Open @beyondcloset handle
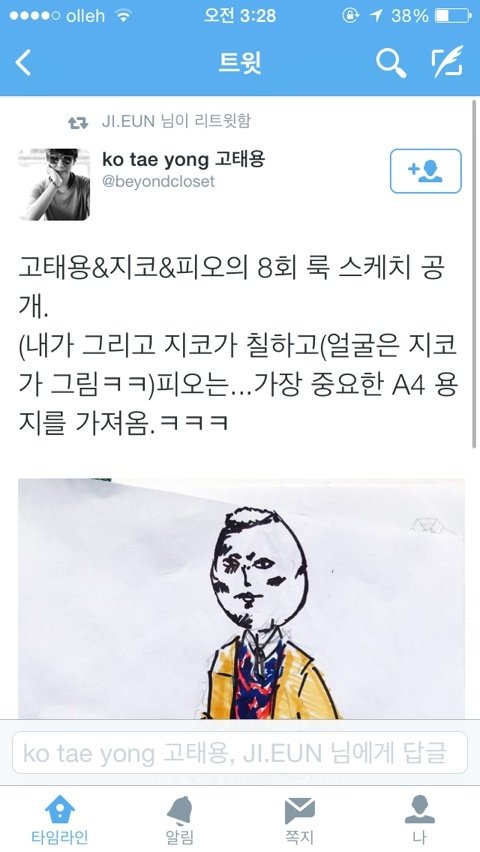 tap(159, 181)
